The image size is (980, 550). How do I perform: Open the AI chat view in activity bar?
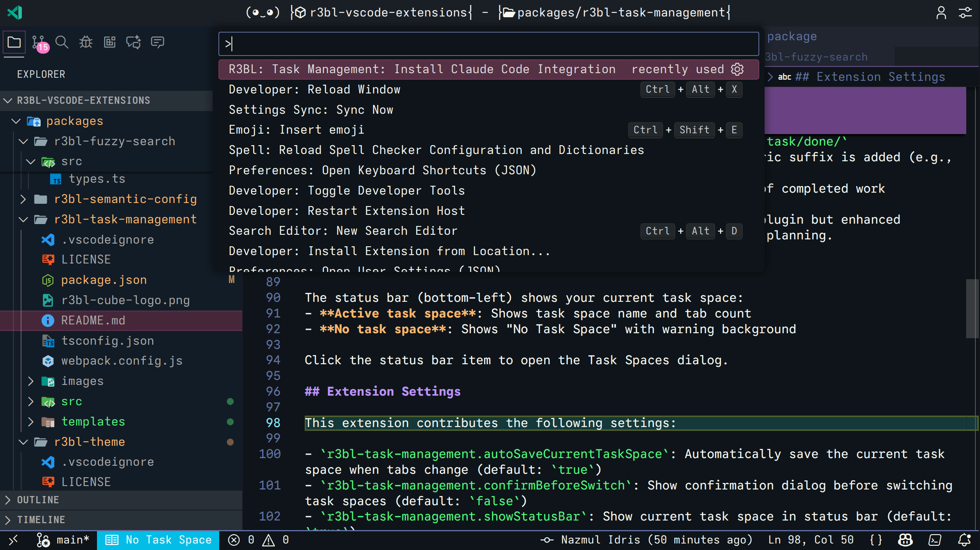coord(133,42)
